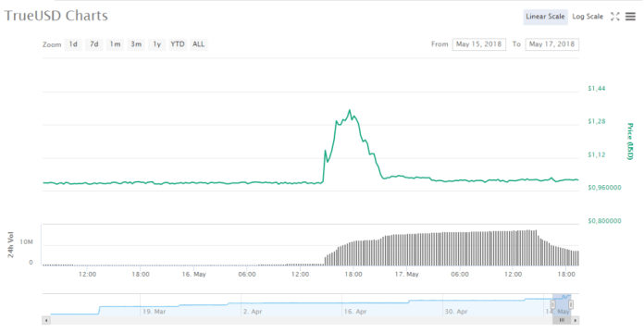Click the navigator right range handle
This screenshot has width=644, height=333.
point(571,304)
